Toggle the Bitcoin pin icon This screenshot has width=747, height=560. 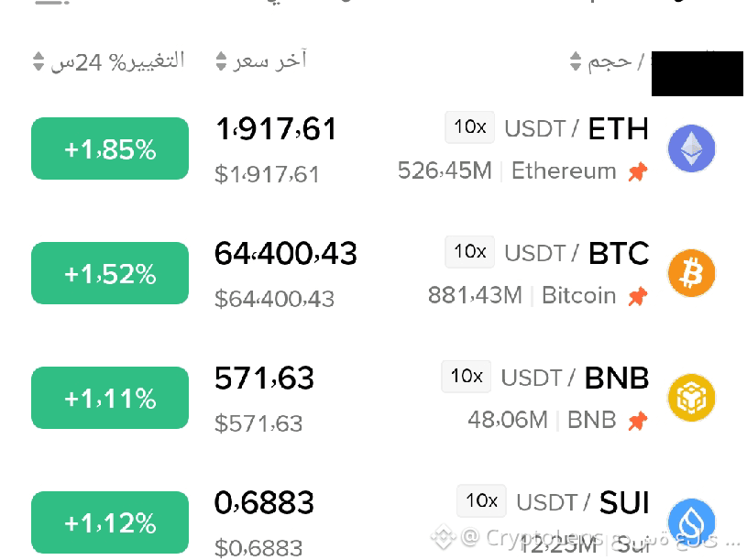coord(638,296)
